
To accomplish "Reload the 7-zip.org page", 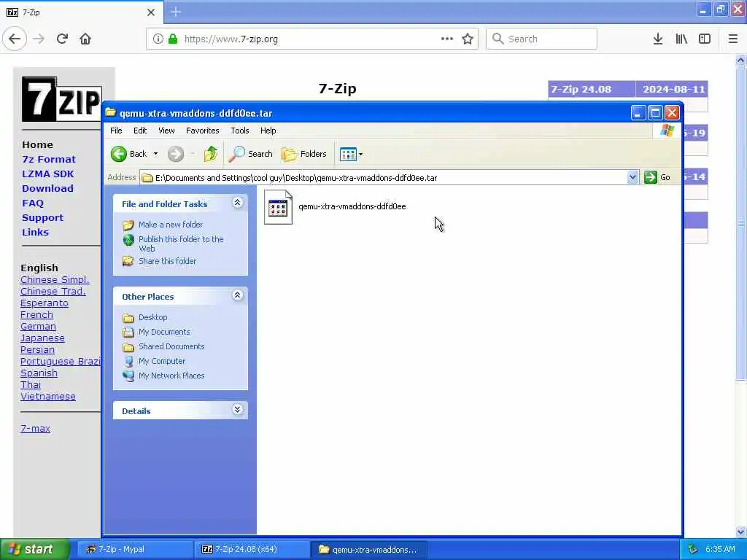I will [x=63, y=39].
